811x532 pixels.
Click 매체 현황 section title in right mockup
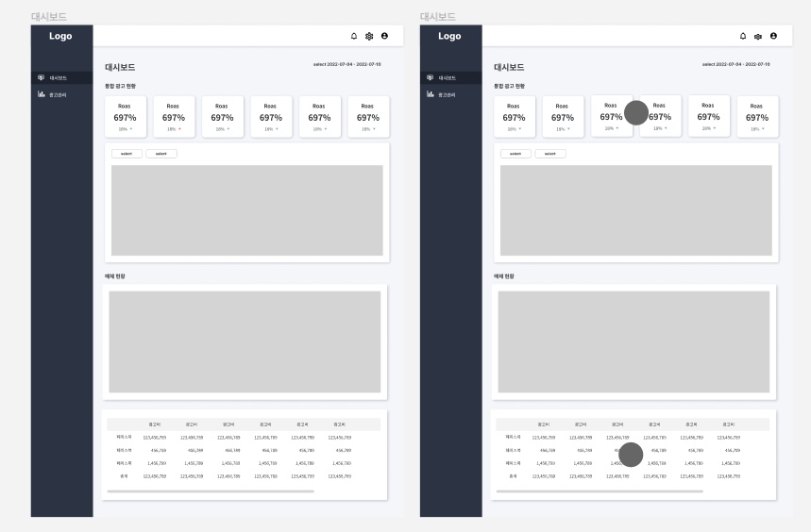click(x=504, y=276)
